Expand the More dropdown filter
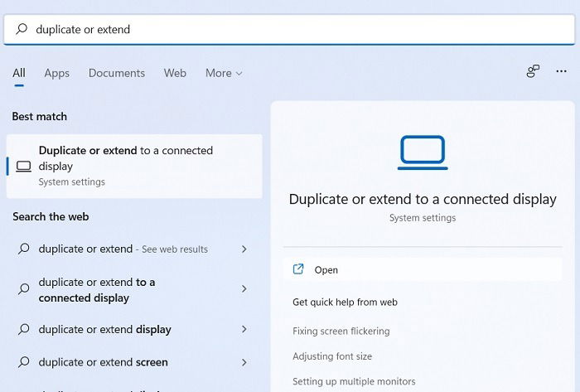The width and height of the screenshot is (580, 392). click(224, 73)
